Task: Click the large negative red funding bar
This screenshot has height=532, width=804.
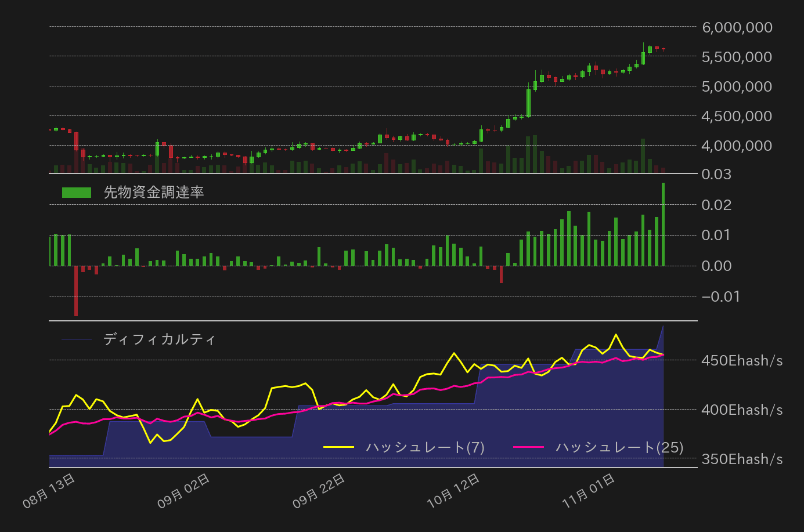Action: (76, 291)
